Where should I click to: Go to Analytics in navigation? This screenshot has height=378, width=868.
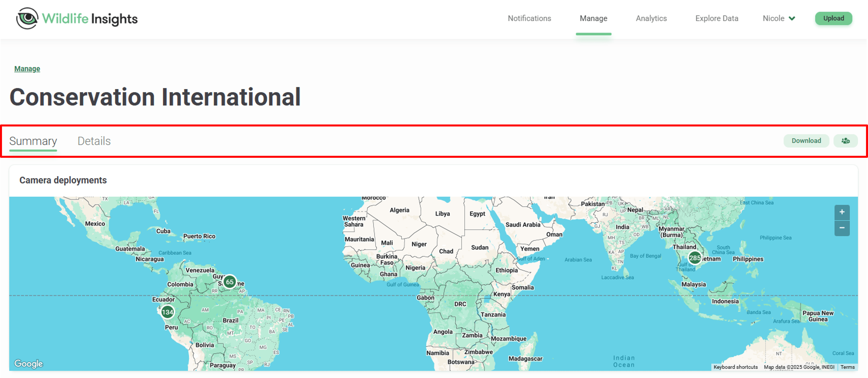pyautogui.click(x=651, y=18)
